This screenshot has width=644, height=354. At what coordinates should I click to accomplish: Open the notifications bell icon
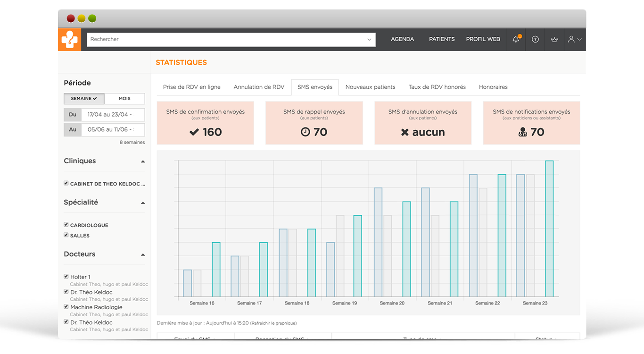click(x=516, y=39)
